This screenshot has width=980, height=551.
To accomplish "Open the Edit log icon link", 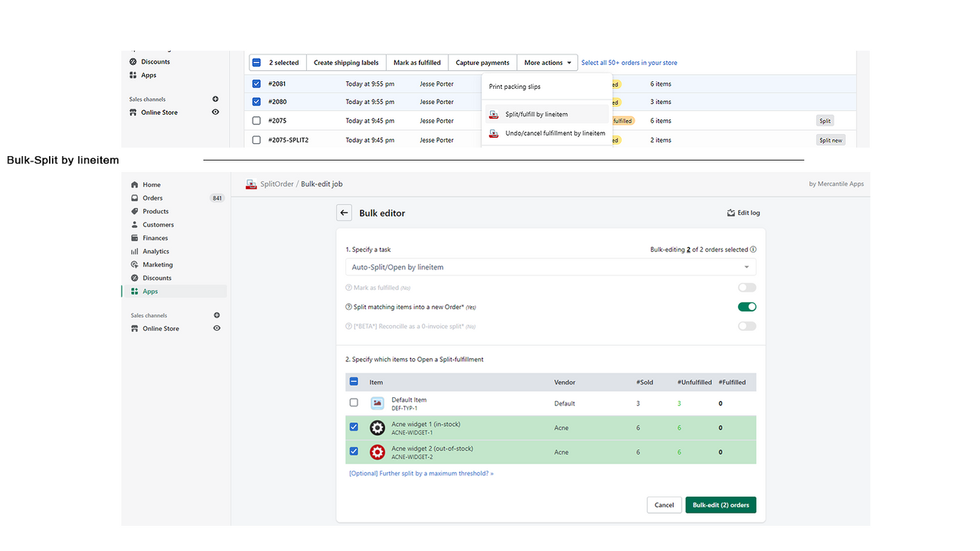I will click(x=730, y=213).
